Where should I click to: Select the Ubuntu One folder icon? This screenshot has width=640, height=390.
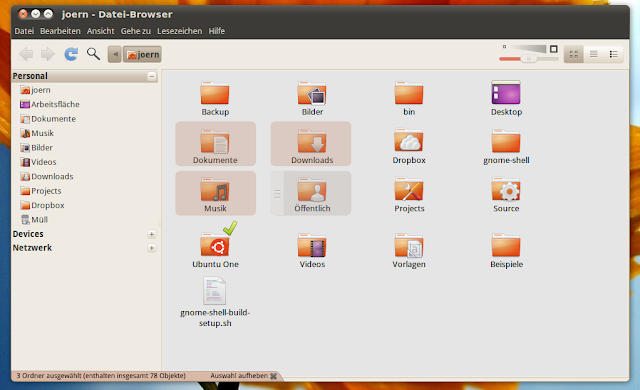215,245
